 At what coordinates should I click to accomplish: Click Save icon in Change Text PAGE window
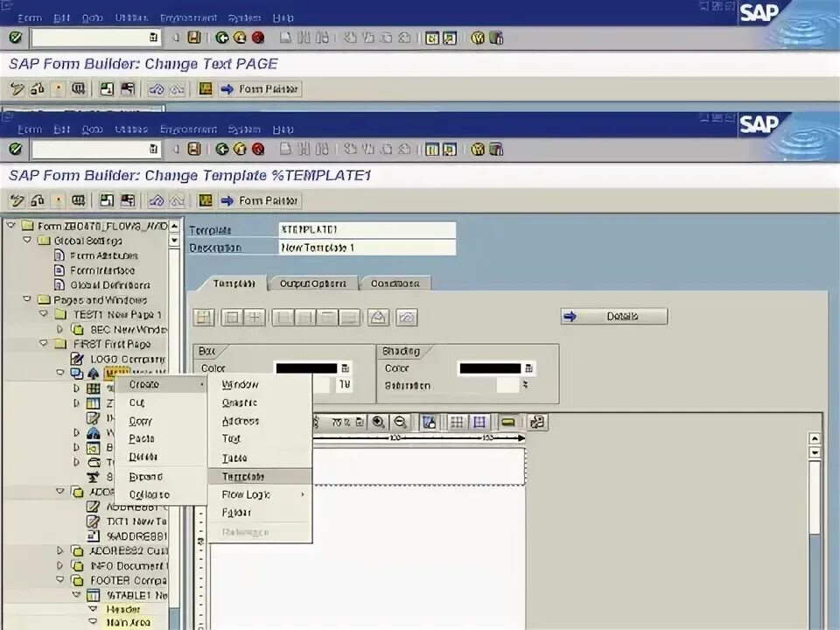click(194, 38)
